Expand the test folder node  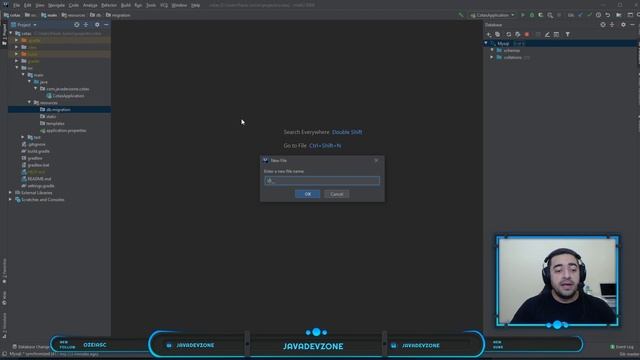23,137
